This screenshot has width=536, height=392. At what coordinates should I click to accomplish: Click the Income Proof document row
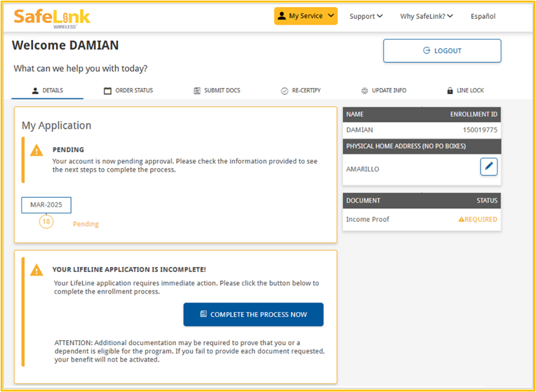point(422,219)
